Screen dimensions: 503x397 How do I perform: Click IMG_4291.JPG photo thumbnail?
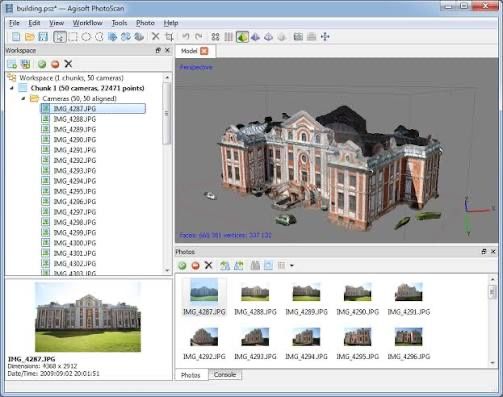409,293
